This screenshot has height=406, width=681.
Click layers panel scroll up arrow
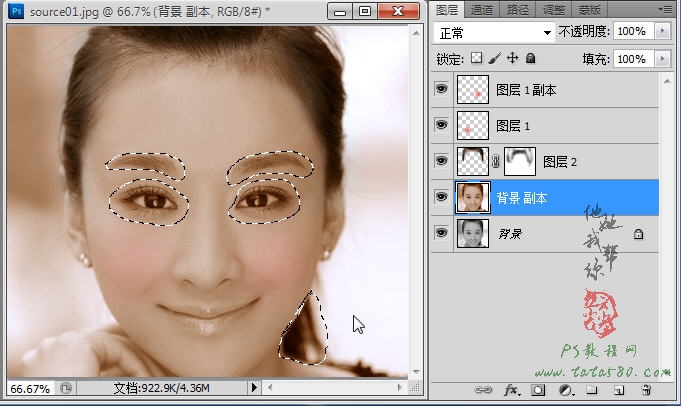pyautogui.click(x=667, y=81)
